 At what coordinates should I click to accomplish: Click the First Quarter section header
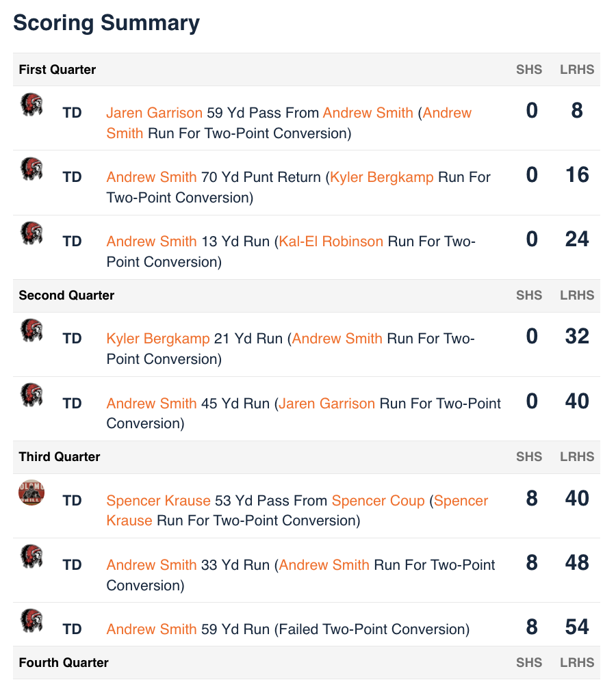[57, 70]
